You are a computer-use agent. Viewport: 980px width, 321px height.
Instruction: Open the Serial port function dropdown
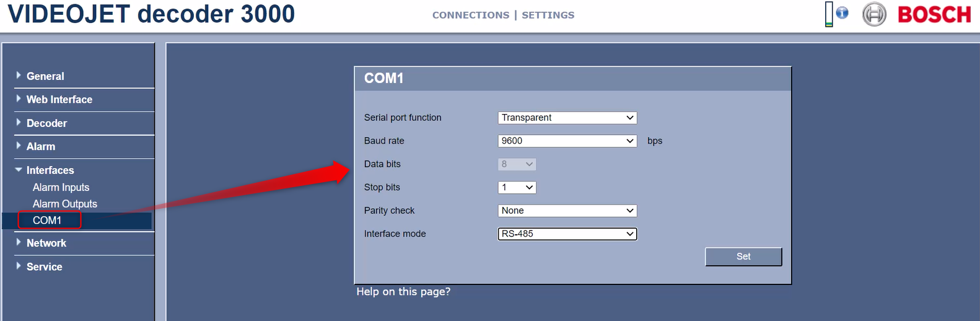[567, 118]
